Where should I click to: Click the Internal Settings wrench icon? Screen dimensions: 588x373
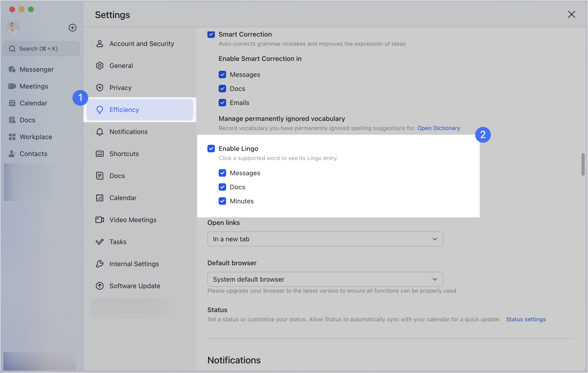[x=100, y=264]
